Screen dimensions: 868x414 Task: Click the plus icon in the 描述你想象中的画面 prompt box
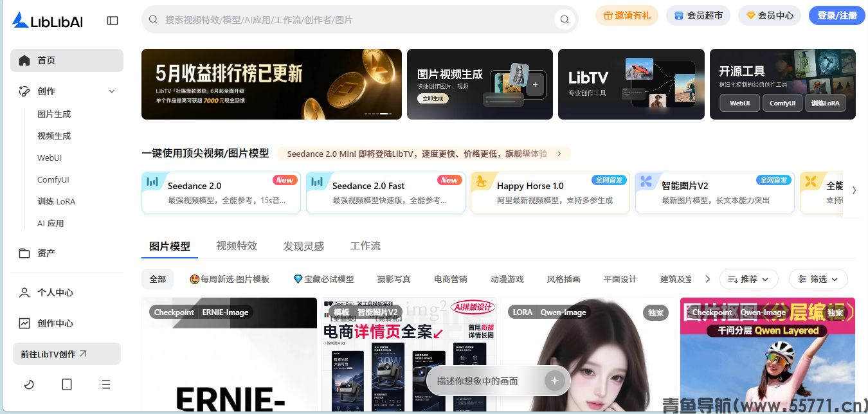click(554, 381)
